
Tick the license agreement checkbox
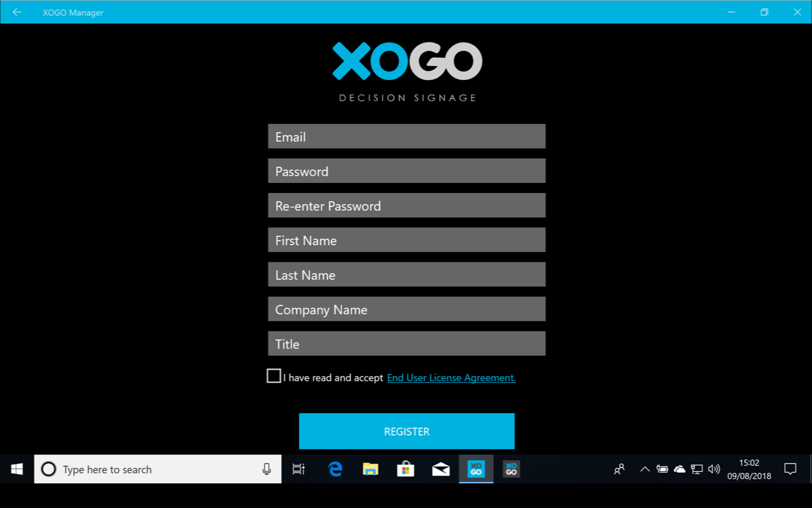[x=273, y=376]
